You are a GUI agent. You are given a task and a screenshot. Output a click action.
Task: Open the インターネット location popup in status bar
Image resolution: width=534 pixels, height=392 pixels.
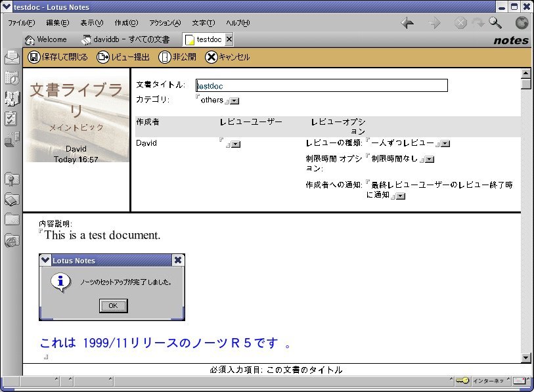[x=491, y=381]
